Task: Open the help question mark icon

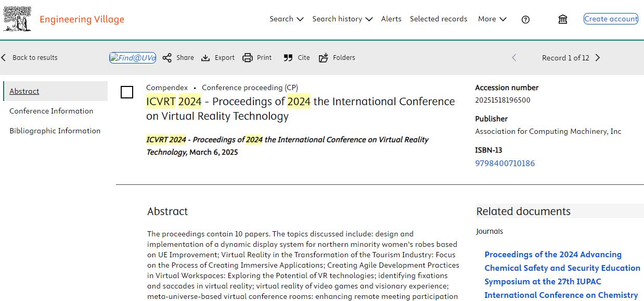Action: (x=525, y=19)
